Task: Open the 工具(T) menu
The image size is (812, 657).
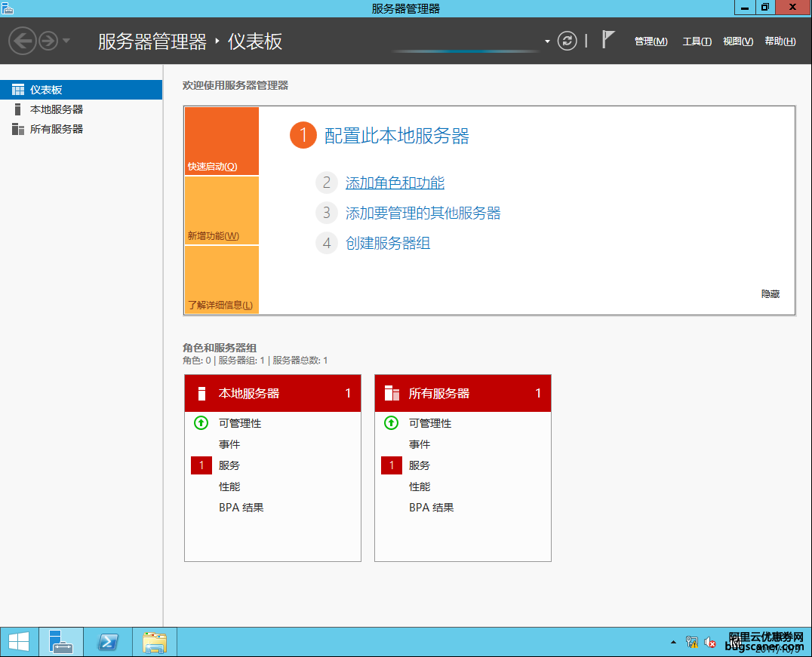Action: pyautogui.click(x=697, y=41)
